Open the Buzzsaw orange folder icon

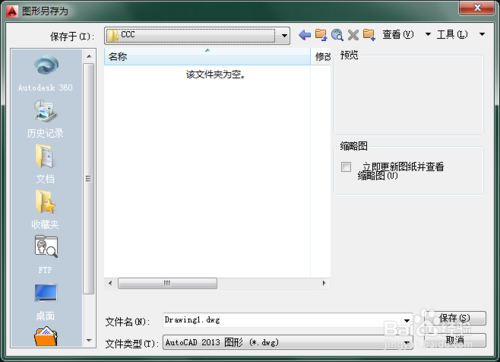click(46, 336)
